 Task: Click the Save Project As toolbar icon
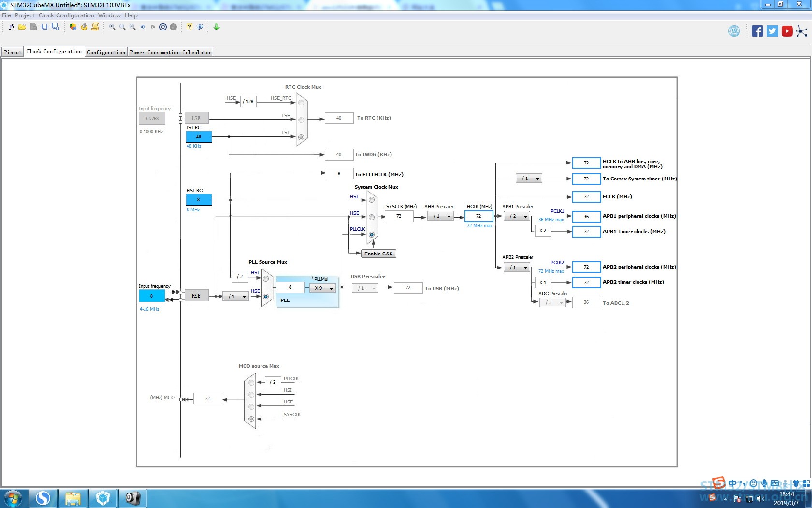(55, 27)
